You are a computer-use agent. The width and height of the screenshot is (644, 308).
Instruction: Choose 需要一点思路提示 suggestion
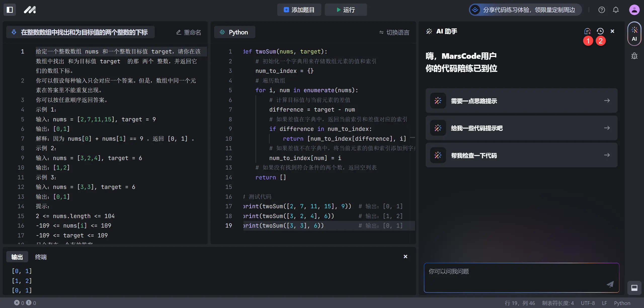(521, 100)
